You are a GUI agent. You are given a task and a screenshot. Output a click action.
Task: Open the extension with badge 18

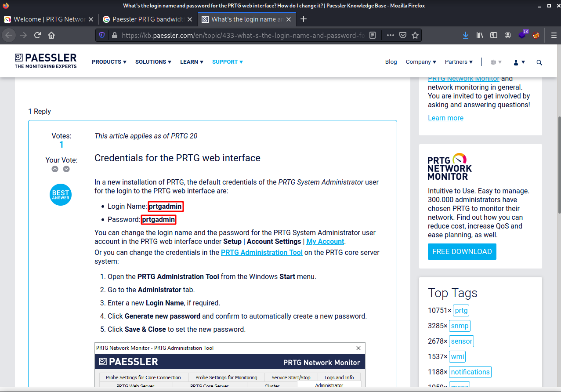click(522, 35)
